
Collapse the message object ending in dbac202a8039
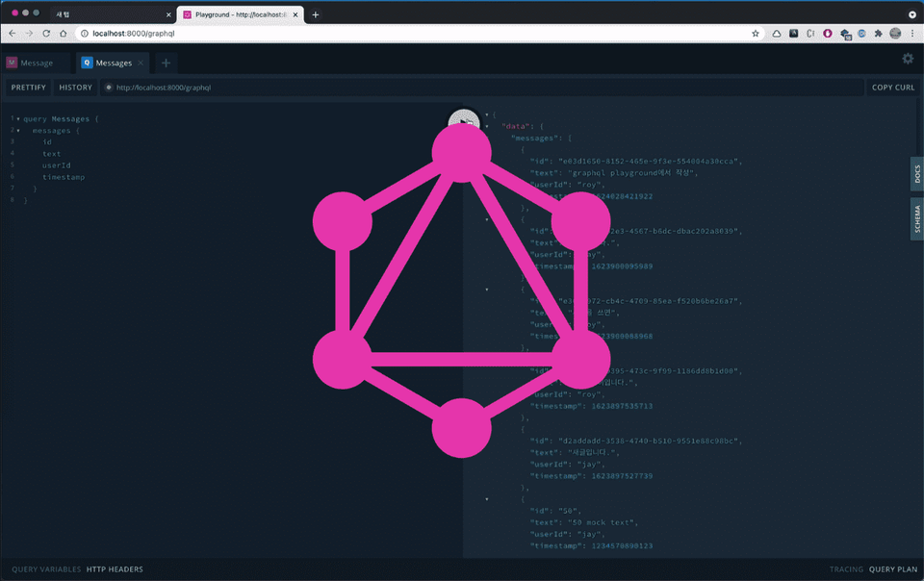pyautogui.click(x=487, y=219)
